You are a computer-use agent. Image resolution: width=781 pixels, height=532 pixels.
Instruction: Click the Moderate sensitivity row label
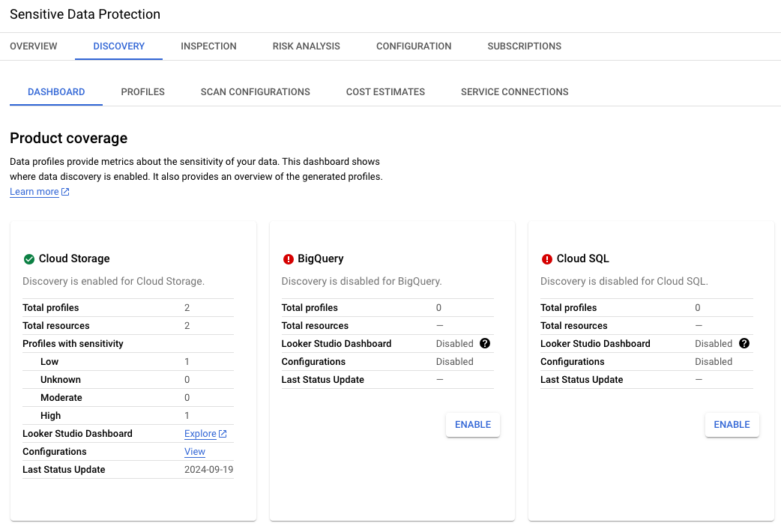click(x=61, y=398)
